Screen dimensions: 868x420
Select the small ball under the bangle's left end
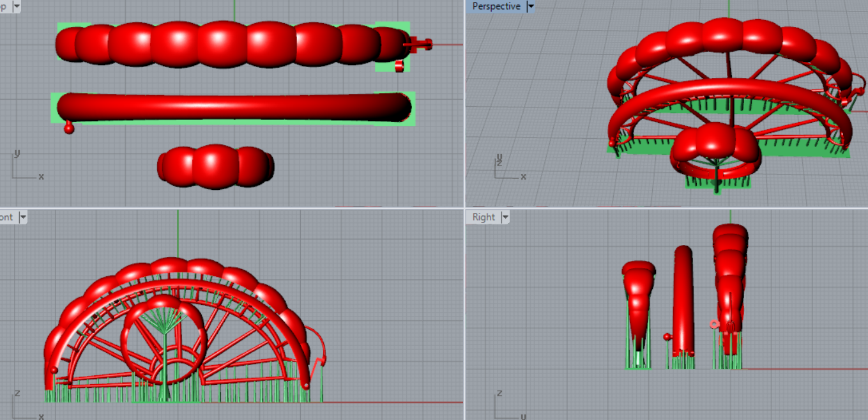click(x=69, y=128)
